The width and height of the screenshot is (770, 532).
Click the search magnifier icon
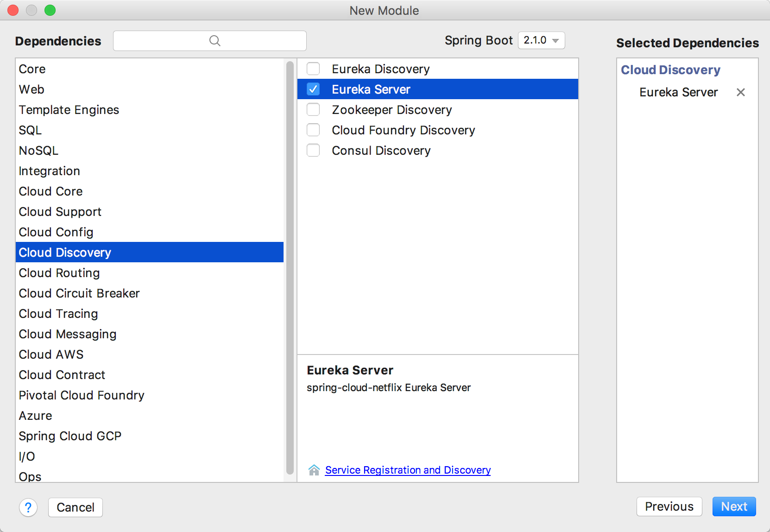click(x=215, y=41)
